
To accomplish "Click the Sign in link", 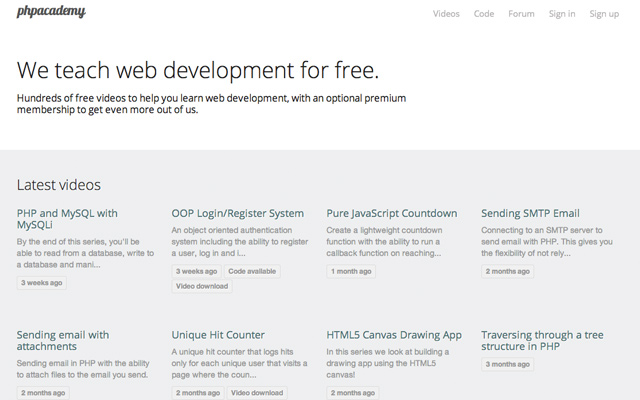I will coord(562,14).
